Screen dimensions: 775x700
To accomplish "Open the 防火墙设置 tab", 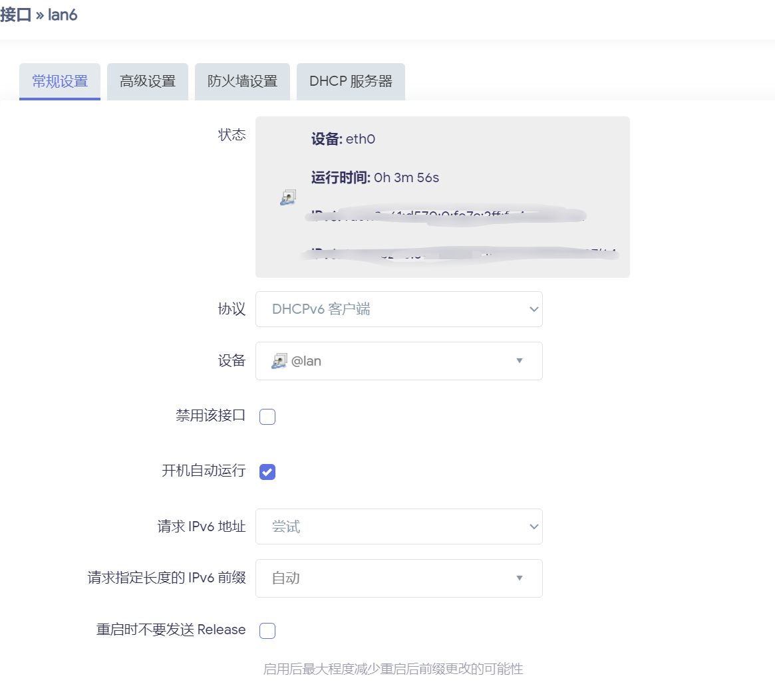I will click(x=242, y=82).
